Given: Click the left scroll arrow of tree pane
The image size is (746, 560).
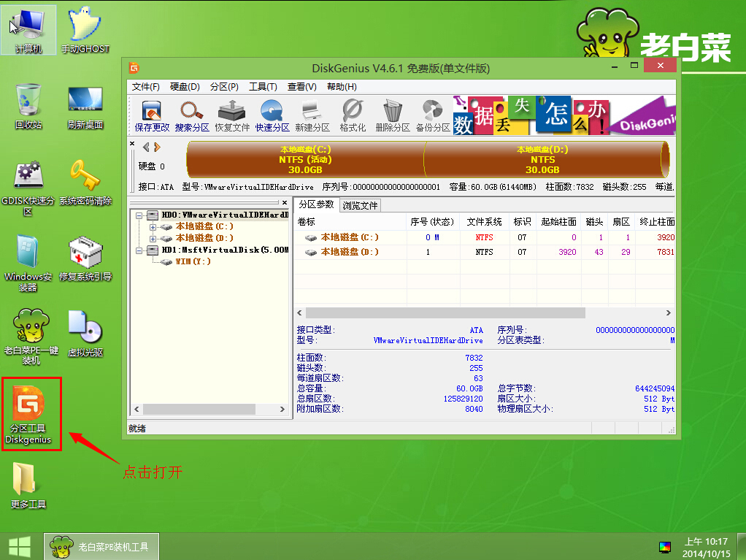Looking at the screenshot, I should [136, 409].
